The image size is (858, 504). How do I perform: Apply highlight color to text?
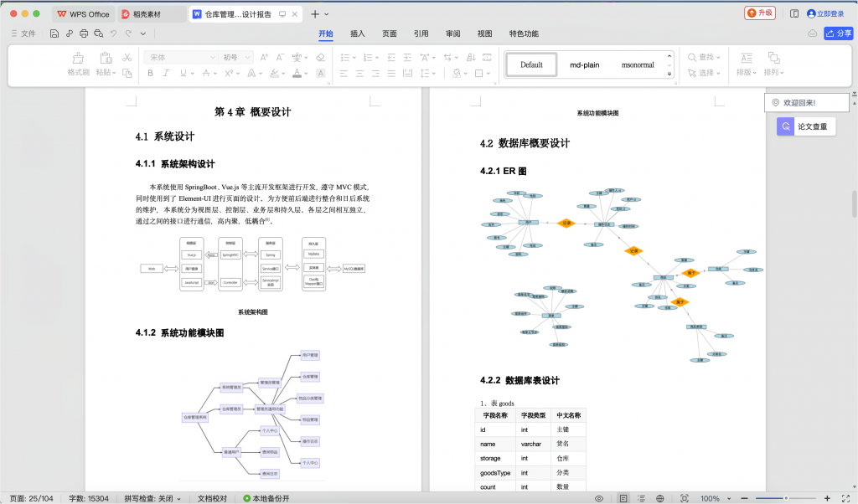pos(275,73)
